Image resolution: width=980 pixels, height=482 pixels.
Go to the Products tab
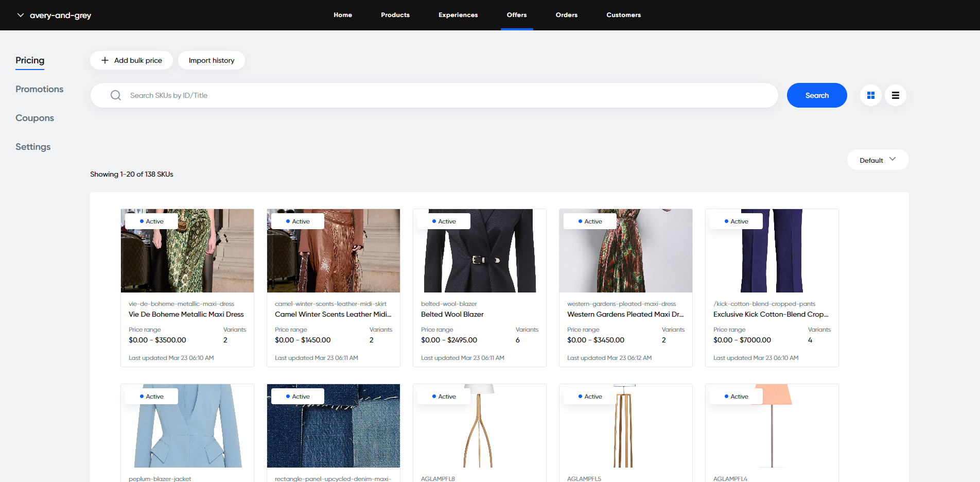[x=395, y=15]
